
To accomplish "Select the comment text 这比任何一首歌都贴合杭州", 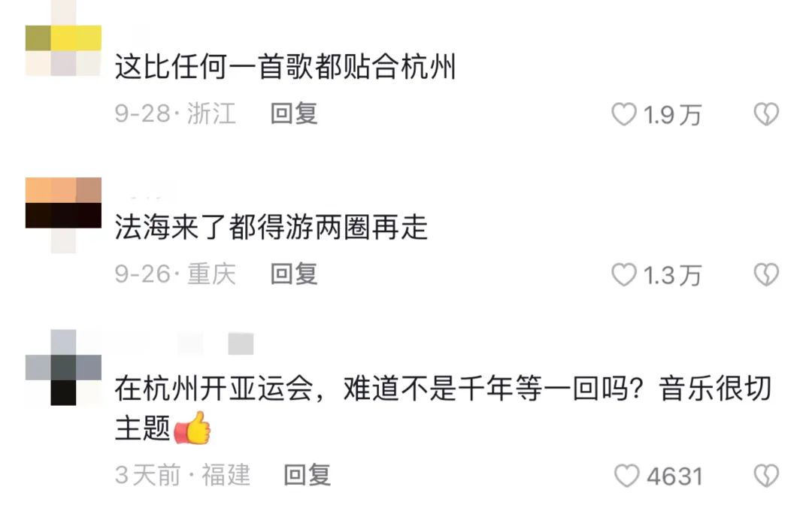I will click(286, 68).
